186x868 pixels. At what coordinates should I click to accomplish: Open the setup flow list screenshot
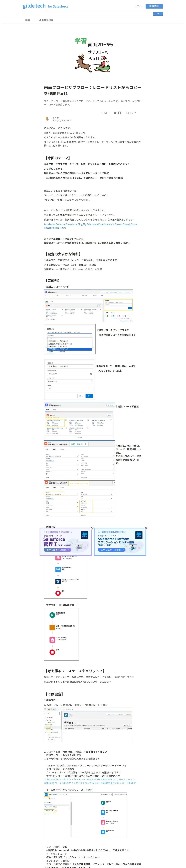point(88,724)
